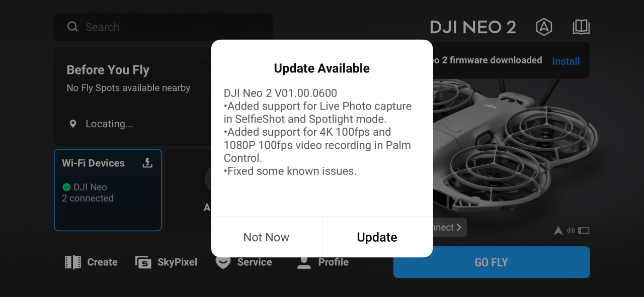Open the Profile tab
This screenshot has height=297, width=644.
(323, 262)
